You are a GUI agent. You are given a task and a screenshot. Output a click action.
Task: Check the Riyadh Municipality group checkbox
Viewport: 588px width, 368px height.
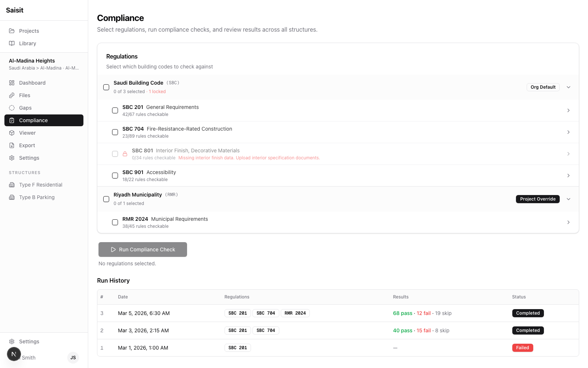pos(106,199)
